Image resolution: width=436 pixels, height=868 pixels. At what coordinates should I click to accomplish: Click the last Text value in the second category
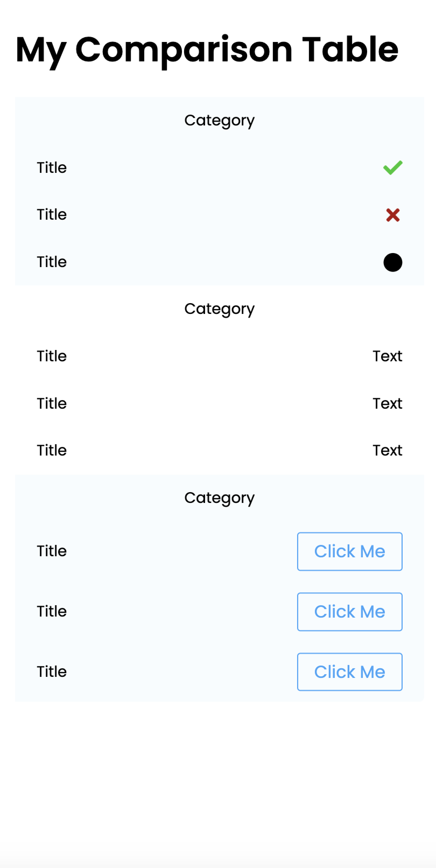click(387, 450)
